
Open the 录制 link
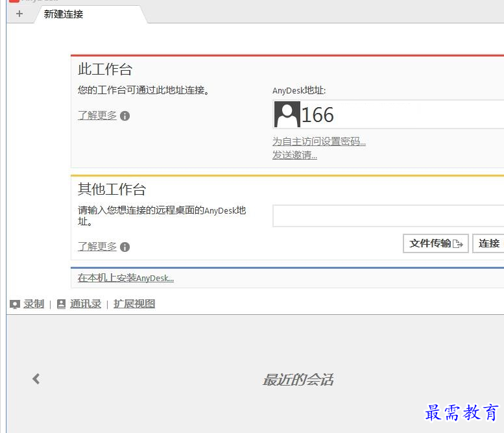tap(34, 304)
